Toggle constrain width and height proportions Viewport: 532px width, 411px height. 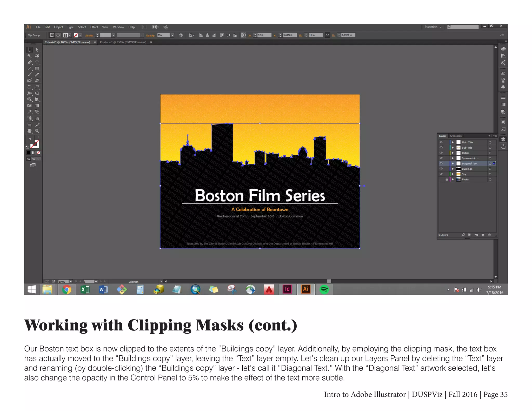328,35
